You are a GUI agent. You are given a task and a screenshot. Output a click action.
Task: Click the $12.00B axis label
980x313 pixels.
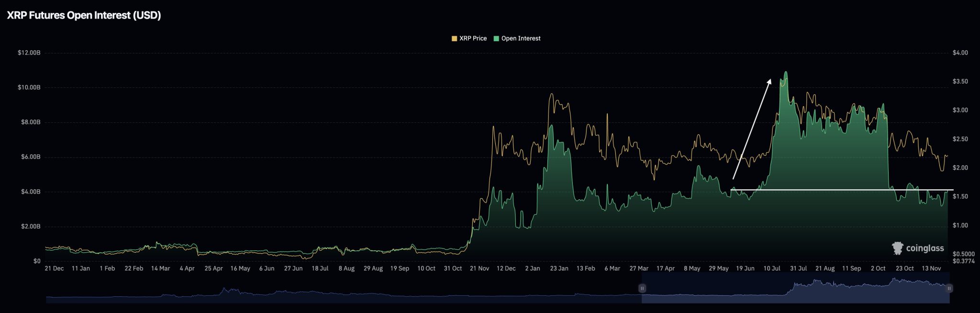[29, 53]
